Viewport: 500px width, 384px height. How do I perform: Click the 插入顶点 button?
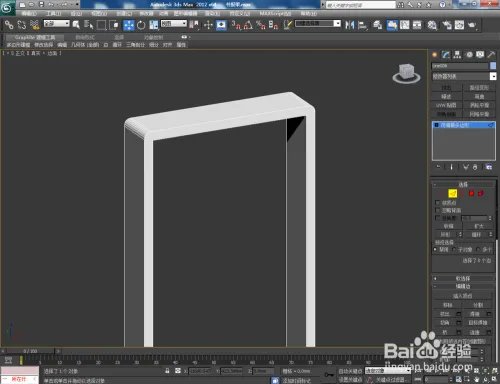[x=462, y=296]
